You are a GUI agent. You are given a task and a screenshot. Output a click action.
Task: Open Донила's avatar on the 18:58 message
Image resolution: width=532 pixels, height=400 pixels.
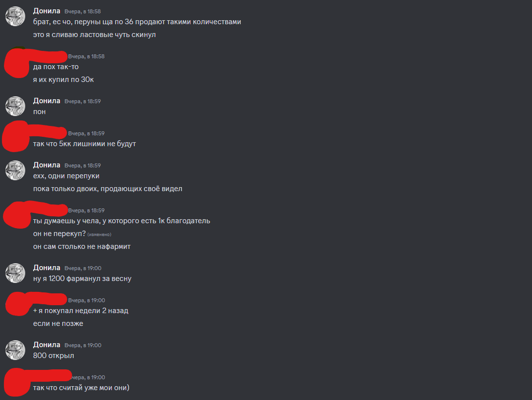coord(15,16)
